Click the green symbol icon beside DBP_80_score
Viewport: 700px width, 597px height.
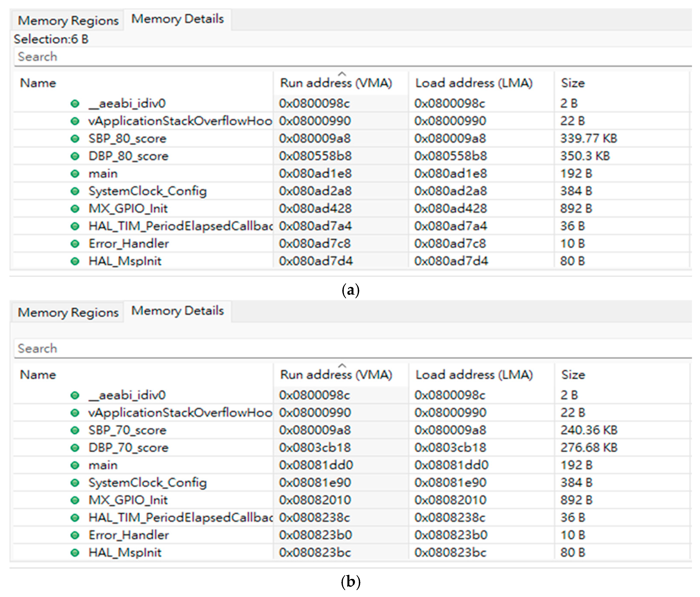tap(75, 156)
